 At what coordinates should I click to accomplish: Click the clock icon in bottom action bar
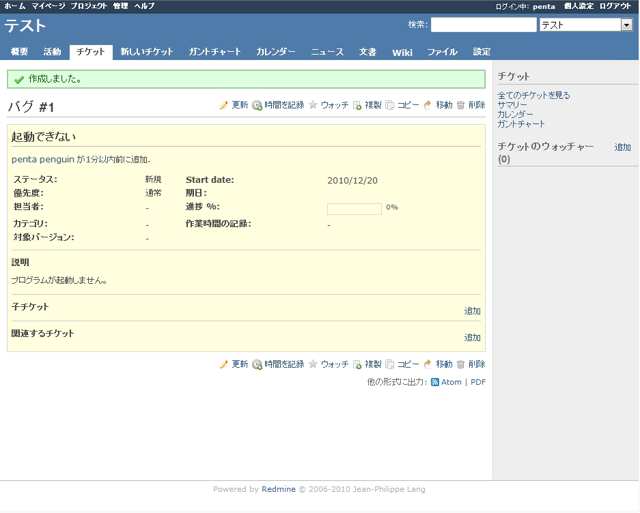click(x=257, y=364)
